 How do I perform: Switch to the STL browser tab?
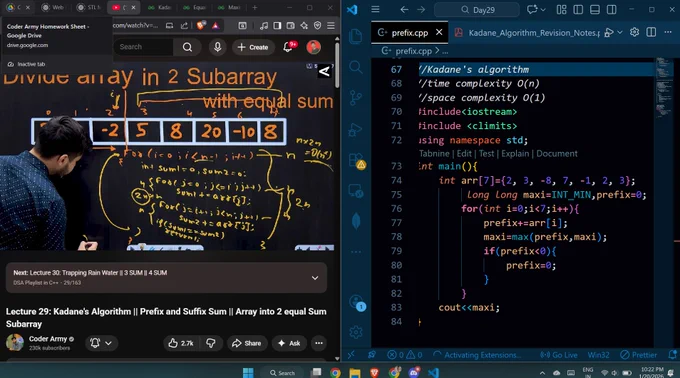(88, 7)
